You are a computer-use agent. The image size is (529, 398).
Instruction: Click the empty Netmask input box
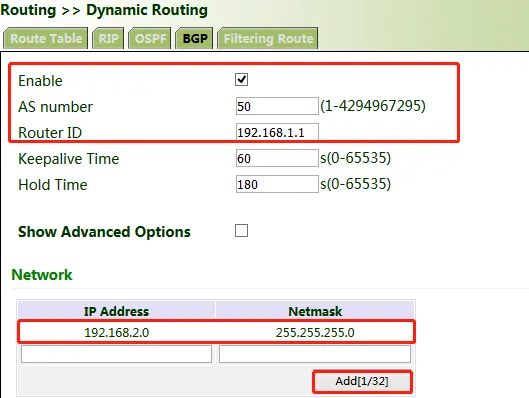tap(315, 354)
